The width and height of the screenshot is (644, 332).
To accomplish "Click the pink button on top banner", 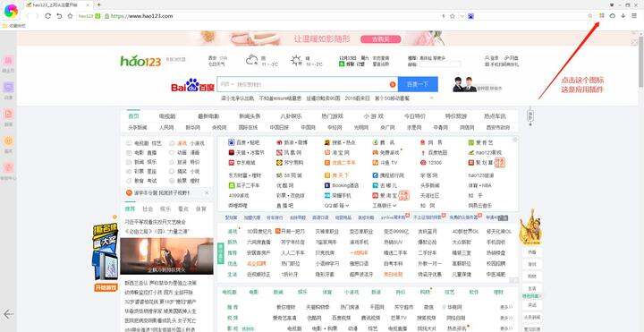I will click(x=380, y=39).
